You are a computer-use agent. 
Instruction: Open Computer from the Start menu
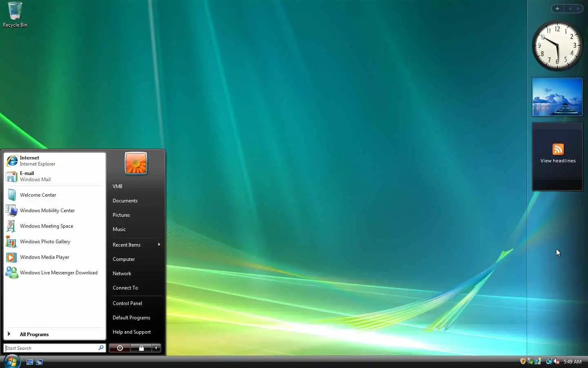(x=136, y=259)
